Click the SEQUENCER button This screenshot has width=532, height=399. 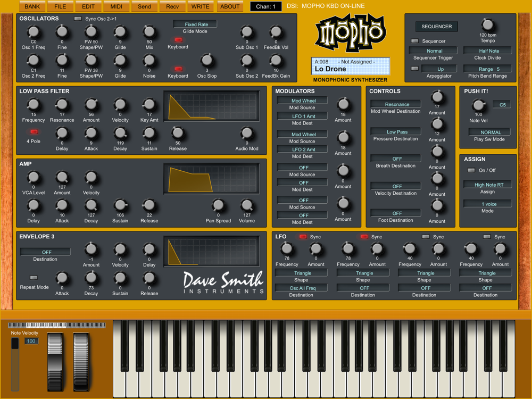(436, 27)
